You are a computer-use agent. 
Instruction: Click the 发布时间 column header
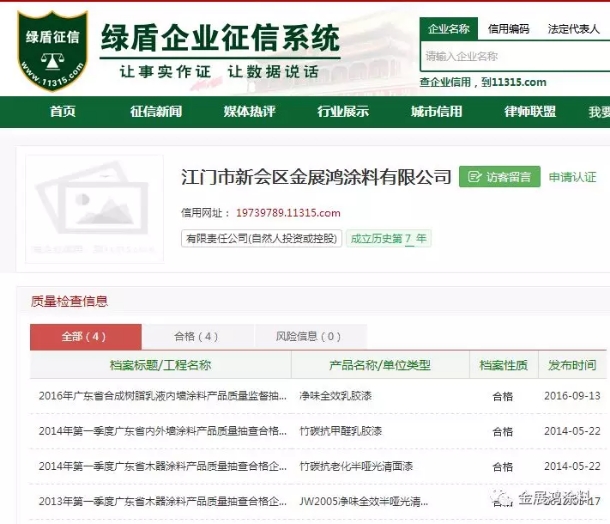572,365
